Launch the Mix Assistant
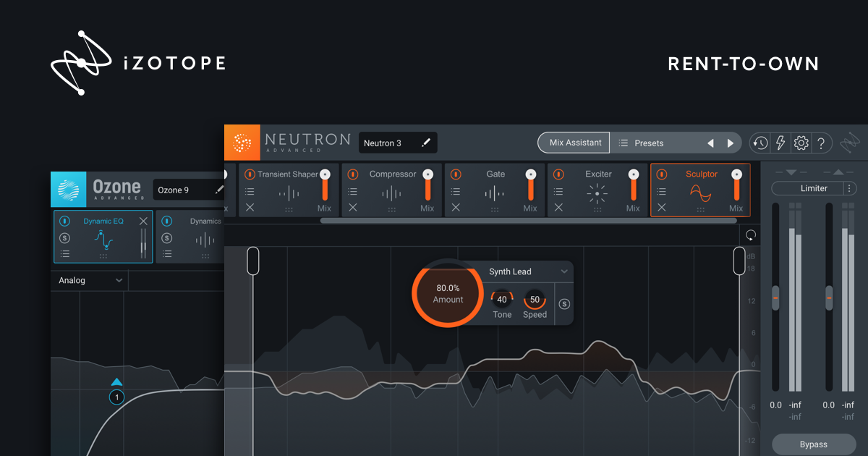868x456 pixels. coord(575,143)
